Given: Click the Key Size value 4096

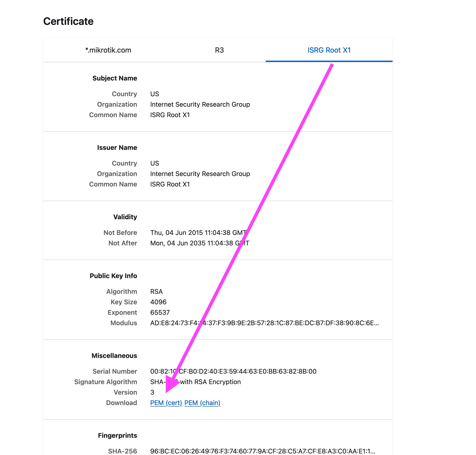Looking at the screenshot, I should pos(158,302).
